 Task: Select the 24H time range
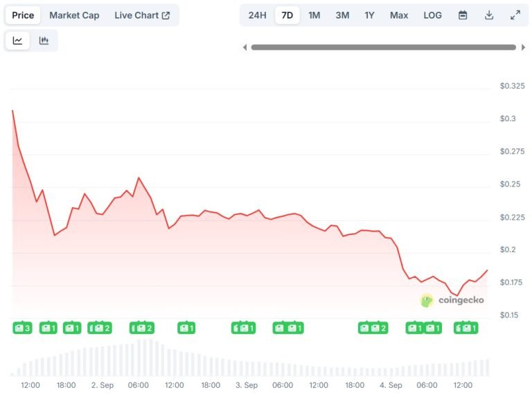click(x=257, y=15)
